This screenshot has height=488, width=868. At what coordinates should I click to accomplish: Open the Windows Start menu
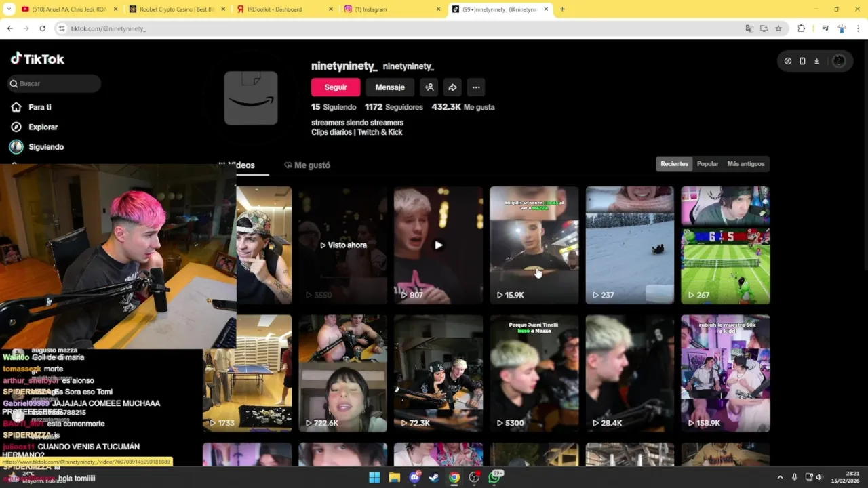tap(374, 478)
